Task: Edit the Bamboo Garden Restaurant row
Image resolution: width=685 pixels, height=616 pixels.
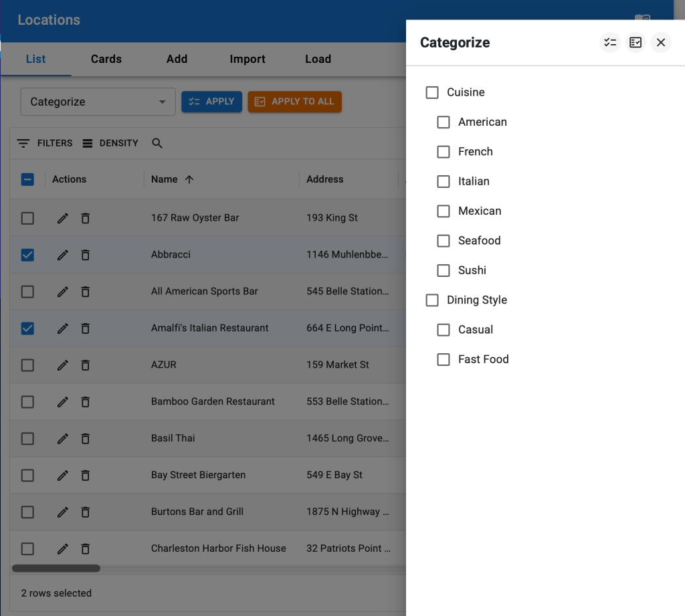Action: pos(62,401)
